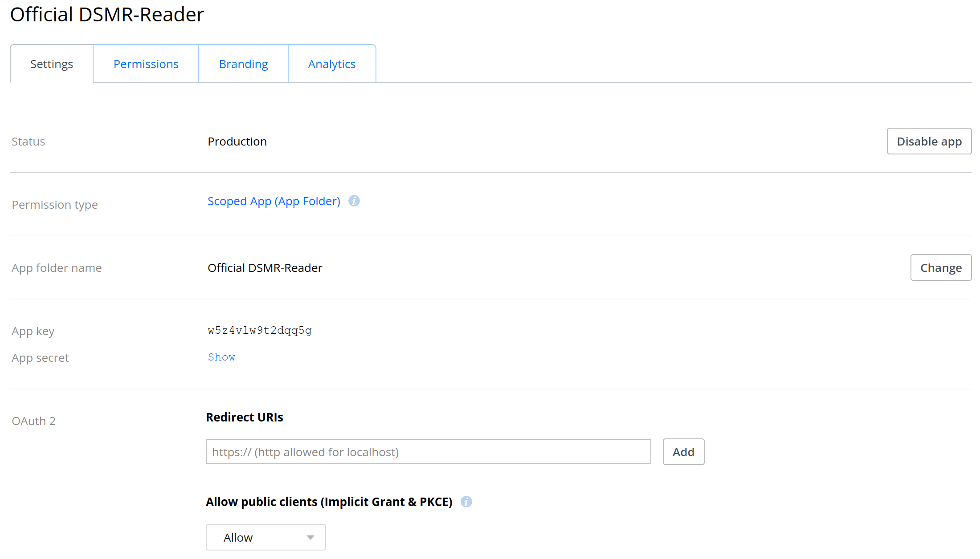
Task: Switch to the Permissions tab
Action: click(146, 64)
